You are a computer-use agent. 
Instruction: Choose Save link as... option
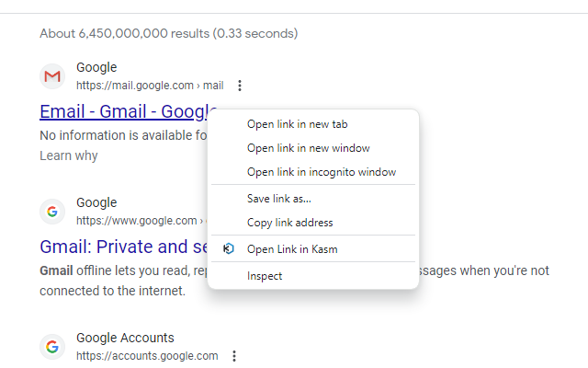[x=279, y=199]
